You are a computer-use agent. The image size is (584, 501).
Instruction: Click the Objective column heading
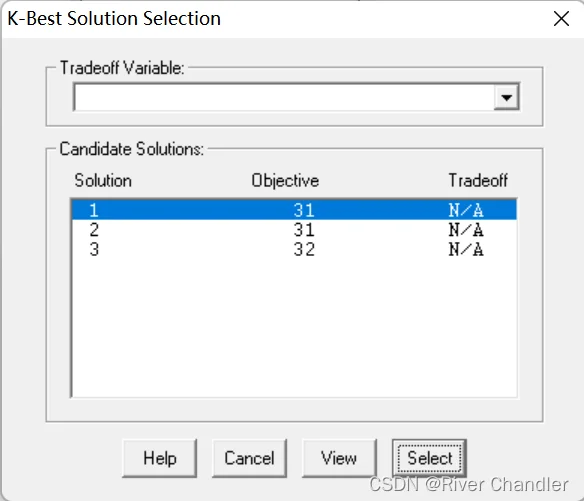click(x=285, y=181)
